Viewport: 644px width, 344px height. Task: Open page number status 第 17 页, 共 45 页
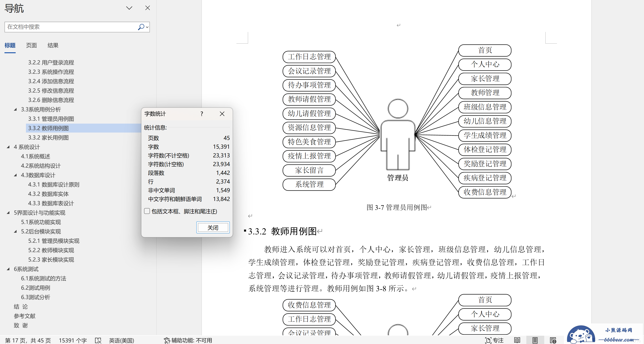[28, 340]
